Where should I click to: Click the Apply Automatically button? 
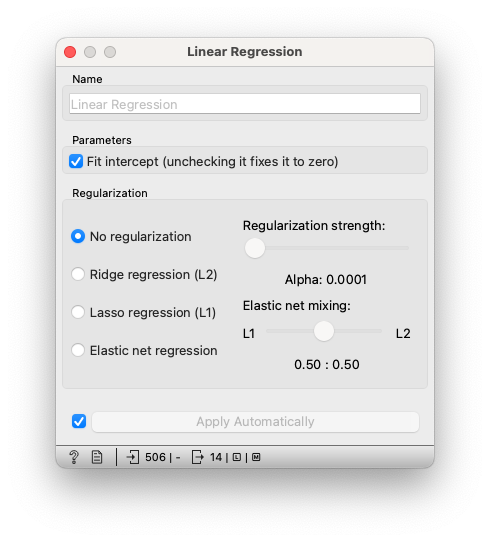coord(255,422)
